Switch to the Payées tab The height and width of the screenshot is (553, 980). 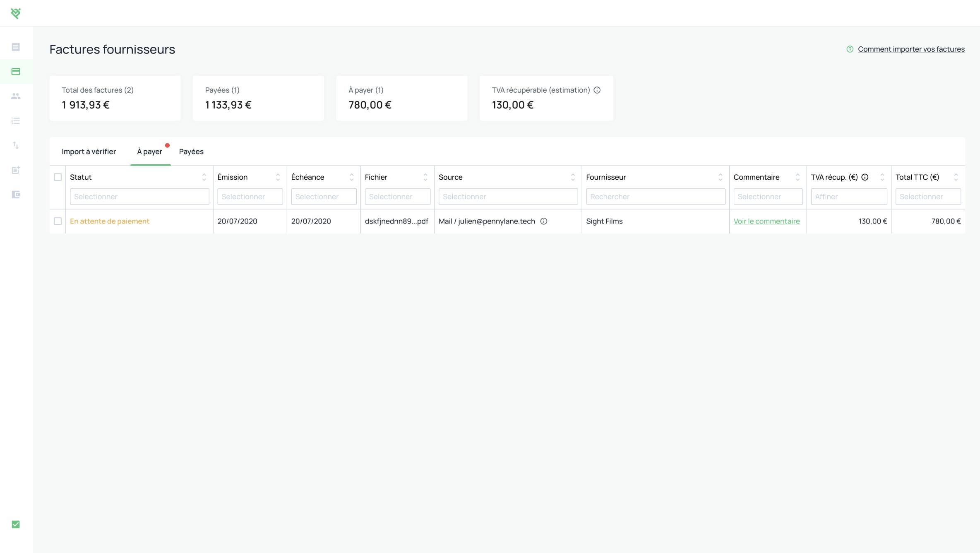[191, 151]
